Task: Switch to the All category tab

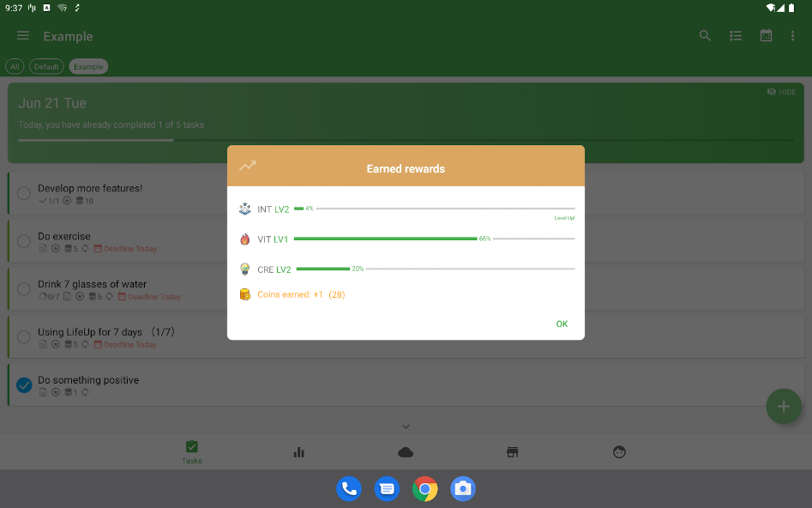Action: (15, 66)
